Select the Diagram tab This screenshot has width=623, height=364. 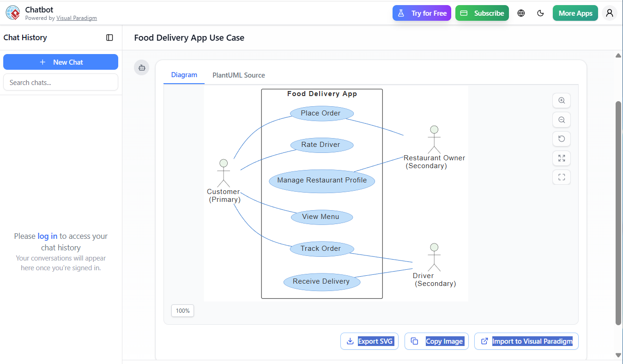click(184, 75)
